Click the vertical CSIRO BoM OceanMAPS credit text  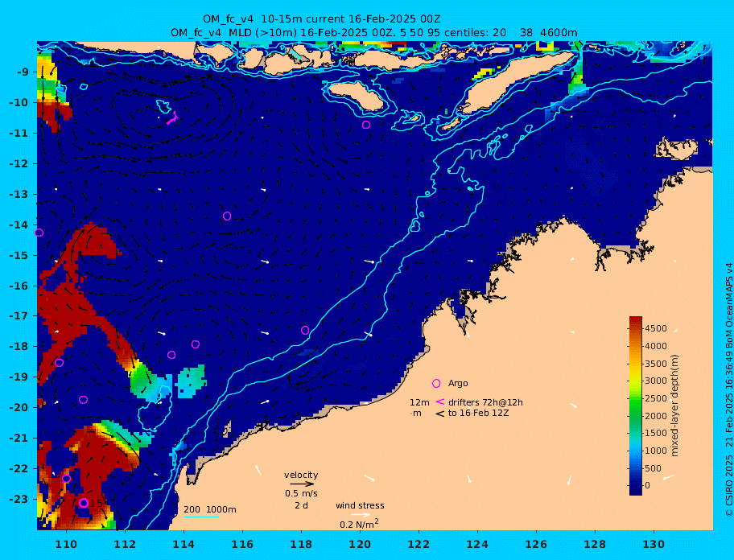(728, 389)
